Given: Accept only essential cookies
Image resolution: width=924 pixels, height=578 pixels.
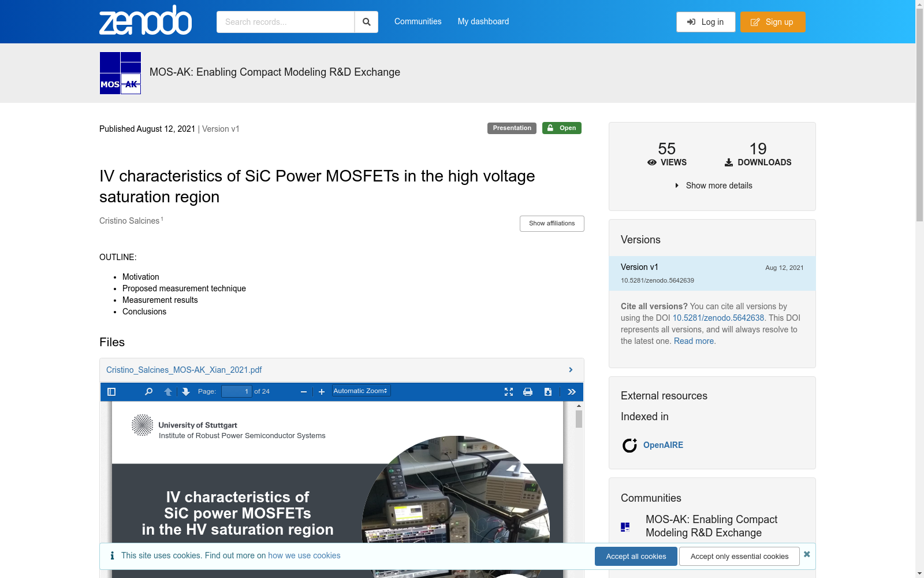Looking at the screenshot, I should point(739,557).
